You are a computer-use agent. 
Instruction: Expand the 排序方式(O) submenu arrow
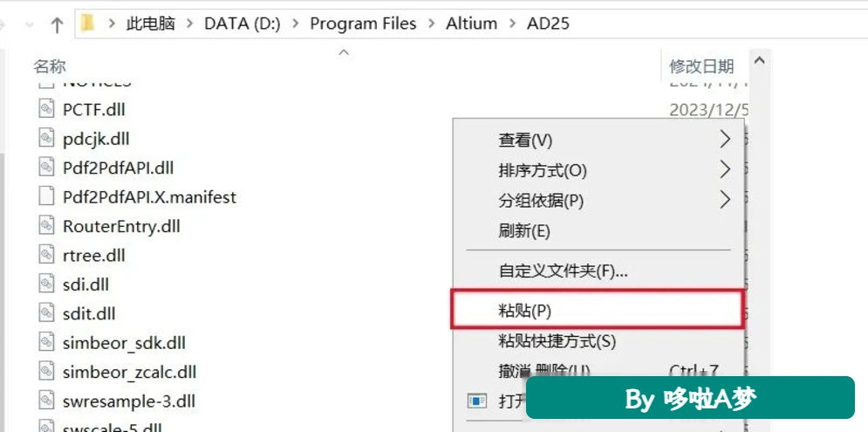tap(725, 169)
